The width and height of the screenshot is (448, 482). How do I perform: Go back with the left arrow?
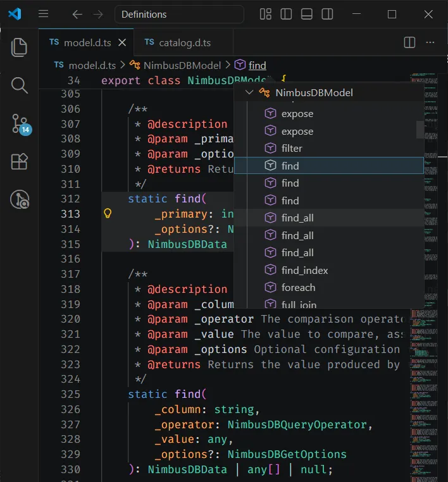click(x=77, y=14)
